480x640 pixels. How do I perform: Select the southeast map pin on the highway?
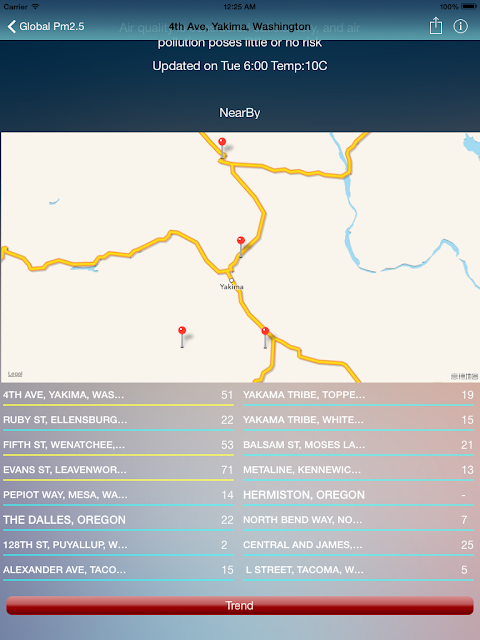pyautogui.click(x=265, y=338)
